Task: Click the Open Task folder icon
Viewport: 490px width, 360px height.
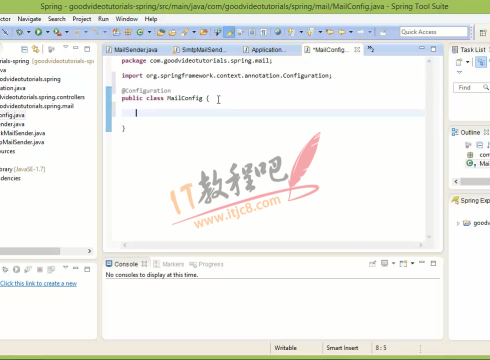Action: tap(172, 32)
